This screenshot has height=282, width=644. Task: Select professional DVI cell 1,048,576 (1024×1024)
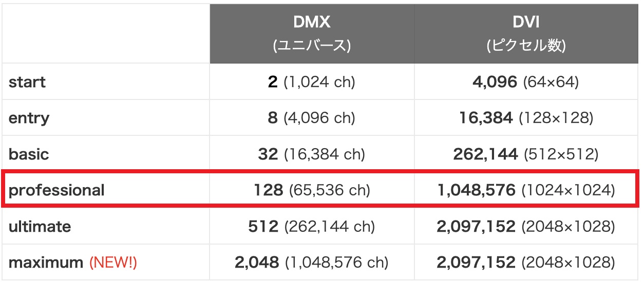point(526,190)
